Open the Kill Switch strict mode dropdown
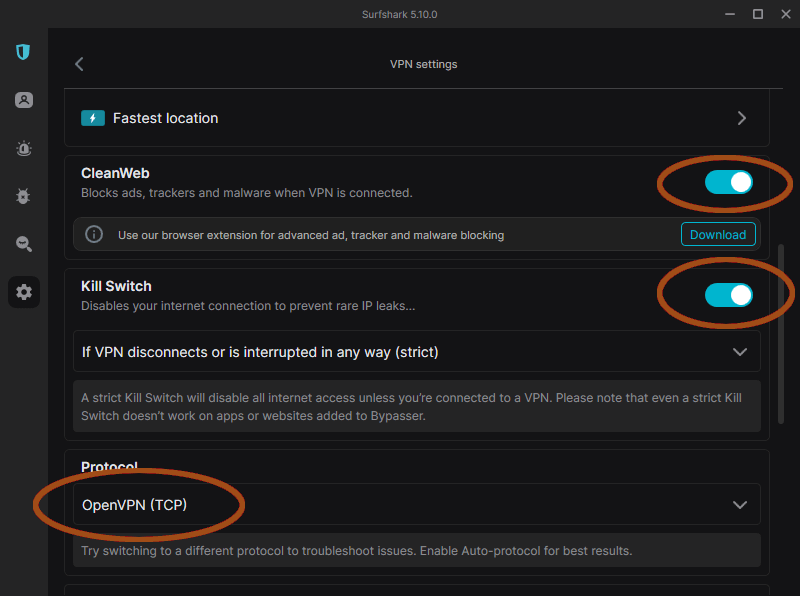This screenshot has width=800, height=596. click(417, 352)
